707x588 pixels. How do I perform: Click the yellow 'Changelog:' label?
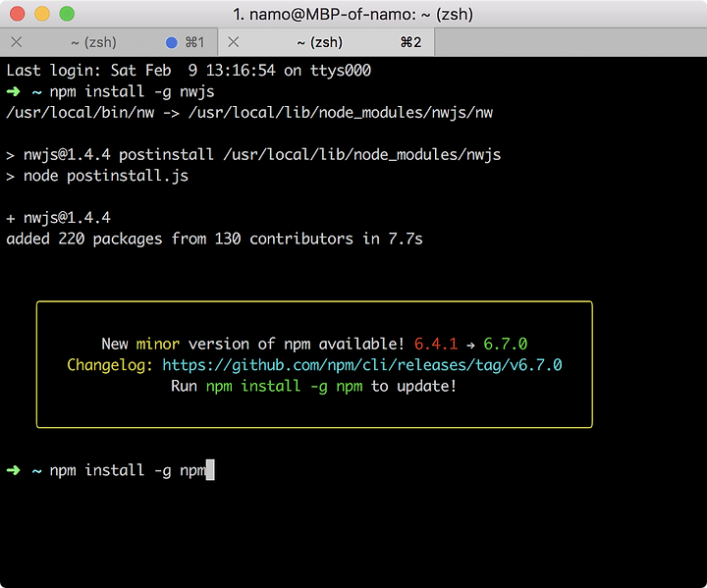[x=110, y=365]
